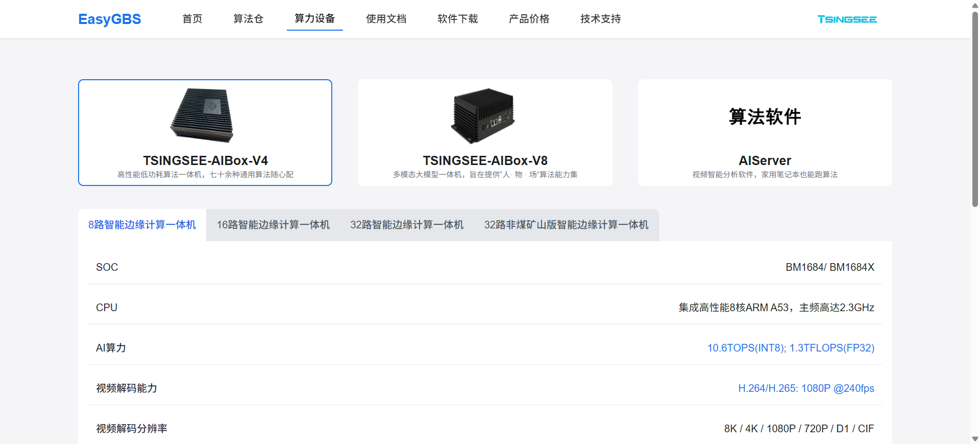The width and height of the screenshot is (980, 444).
Task: Click the CPU row label
Action: coord(107,308)
